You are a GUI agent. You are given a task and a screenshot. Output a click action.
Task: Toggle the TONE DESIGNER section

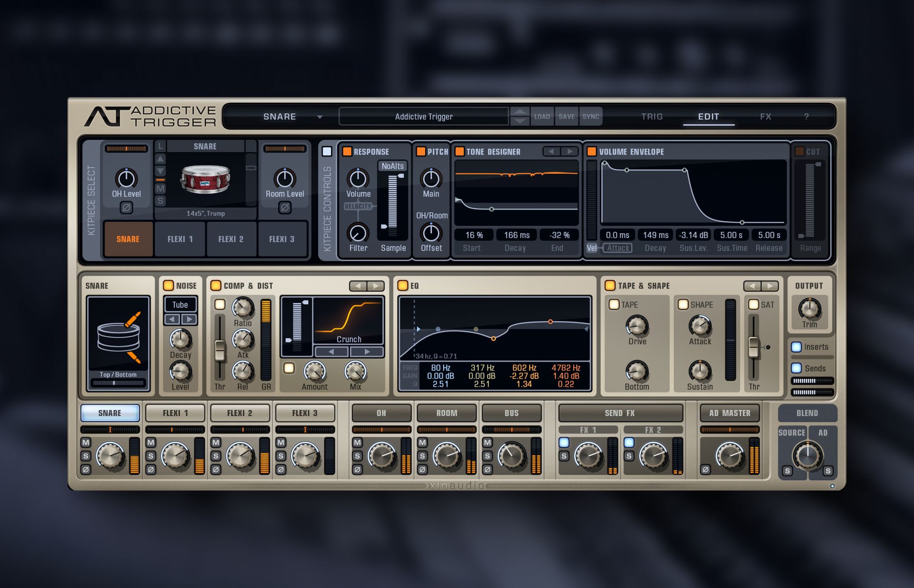click(459, 151)
